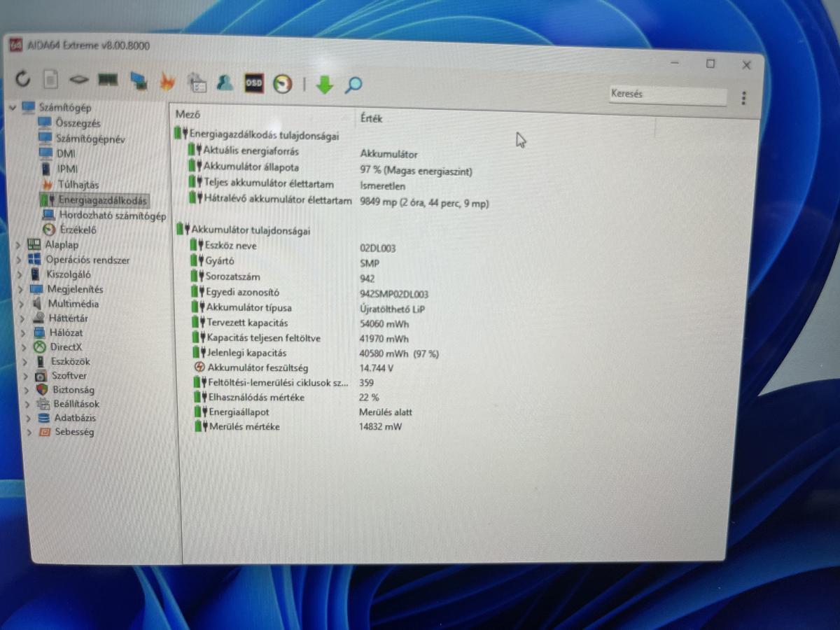Click the green download arrow icon
Image resolution: width=840 pixels, height=630 pixels.
324,85
